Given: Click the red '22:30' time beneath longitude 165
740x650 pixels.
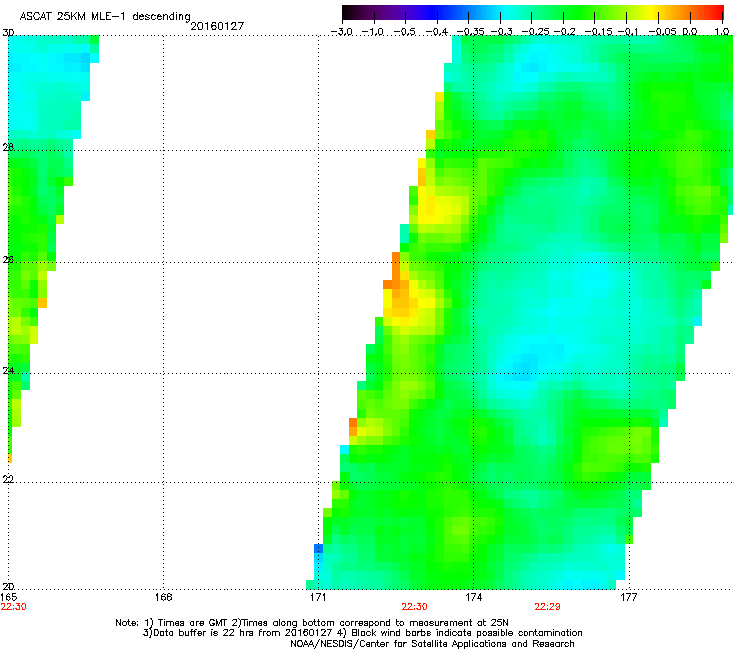Looking at the screenshot, I should 14,607.
